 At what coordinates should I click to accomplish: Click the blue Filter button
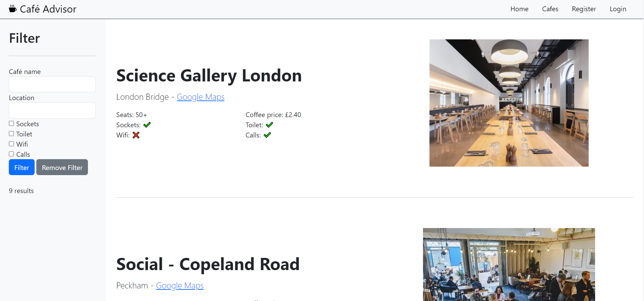(22, 167)
